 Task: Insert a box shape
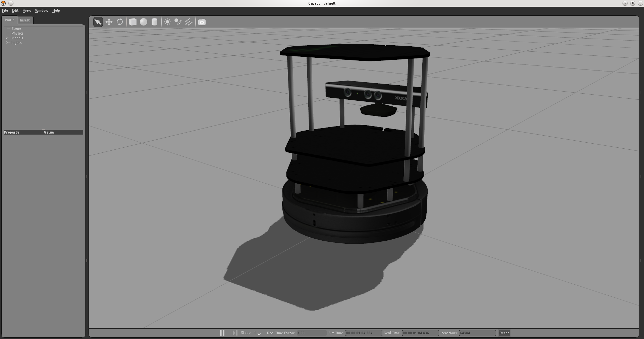pos(132,22)
